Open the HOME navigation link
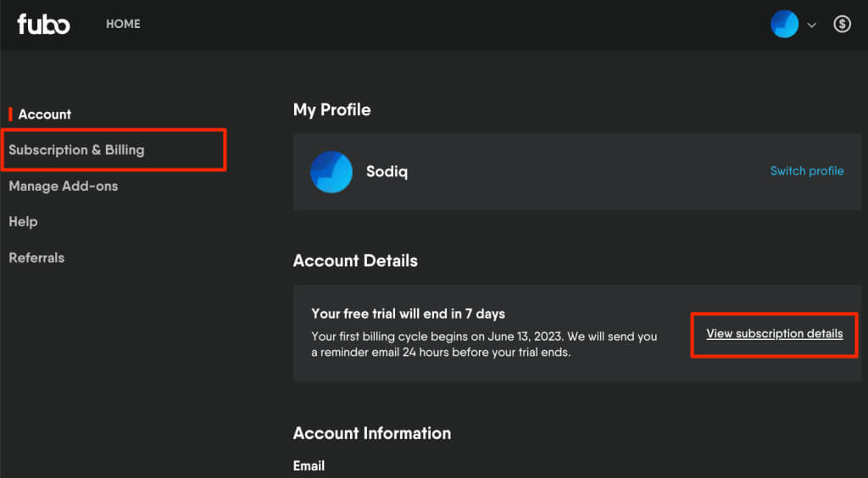Image resolution: width=868 pixels, height=478 pixels. click(x=123, y=24)
